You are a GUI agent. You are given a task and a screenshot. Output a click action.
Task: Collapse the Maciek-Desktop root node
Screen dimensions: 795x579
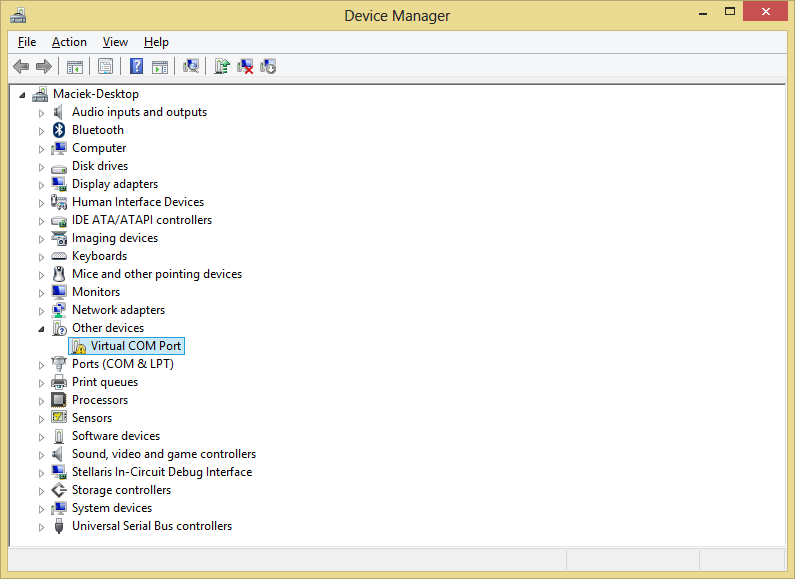click(23, 94)
